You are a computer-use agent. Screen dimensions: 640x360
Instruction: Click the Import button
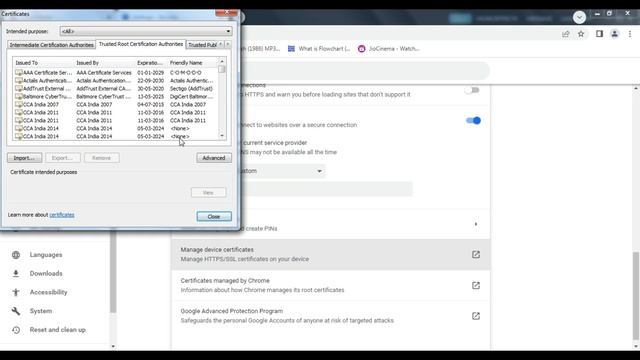click(x=24, y=158)
